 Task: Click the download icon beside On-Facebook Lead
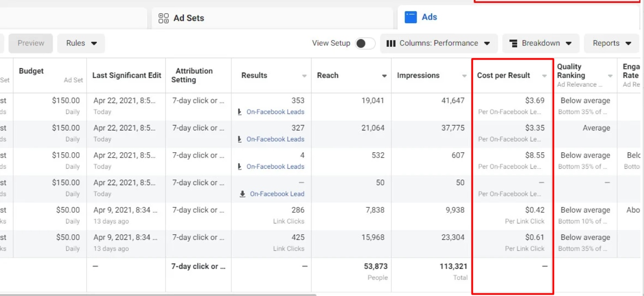tap(242, 194)
